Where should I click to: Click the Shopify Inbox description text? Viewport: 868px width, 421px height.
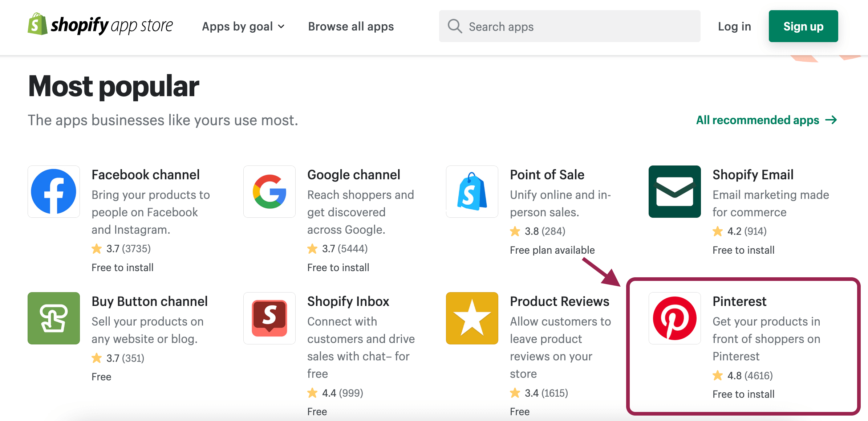[x=361, y=348]
